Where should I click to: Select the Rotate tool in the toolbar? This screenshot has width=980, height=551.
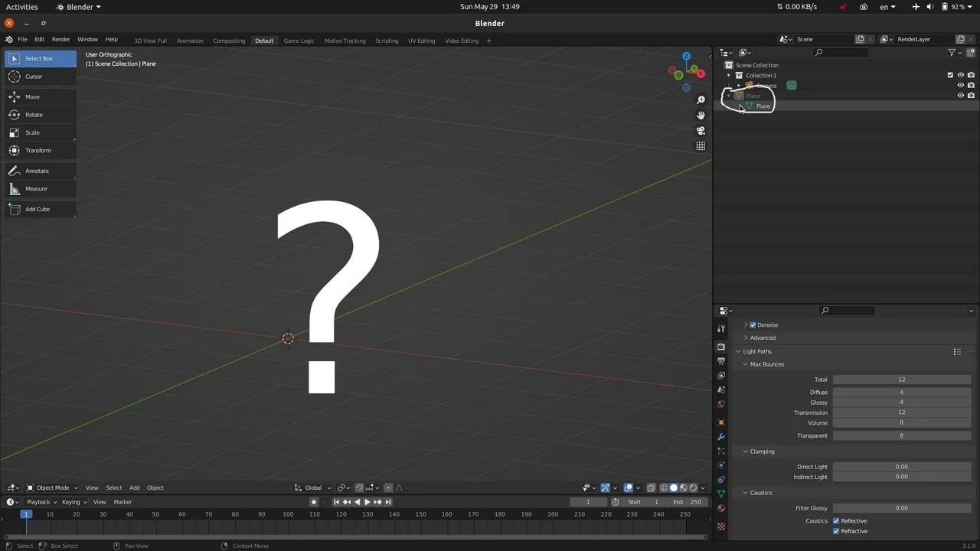(x=34, y=114)
